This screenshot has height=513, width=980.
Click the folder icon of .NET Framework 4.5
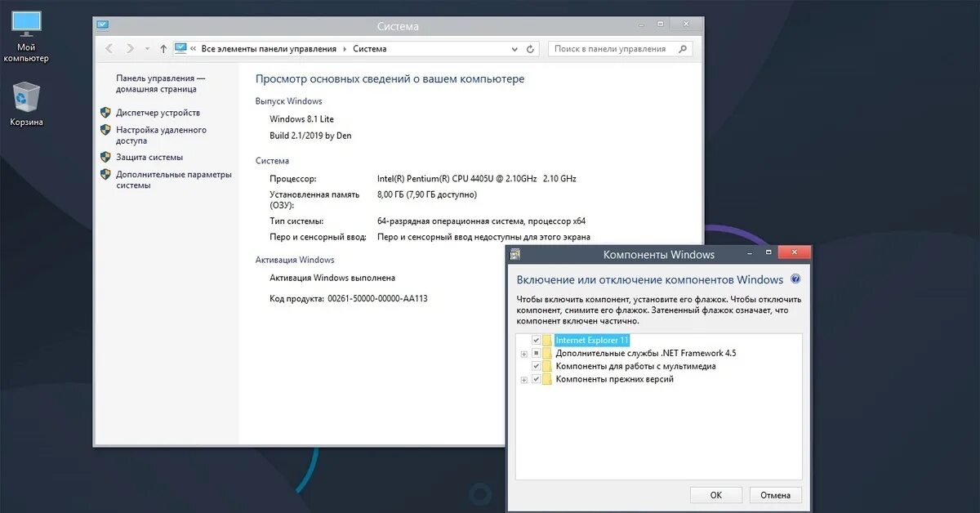coord(547,353)
